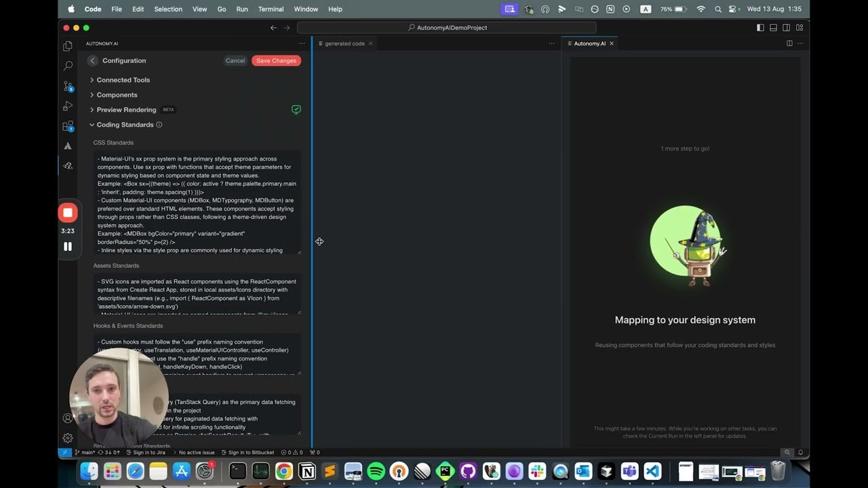Open Run and Debug view

click(x=68, y=106)
